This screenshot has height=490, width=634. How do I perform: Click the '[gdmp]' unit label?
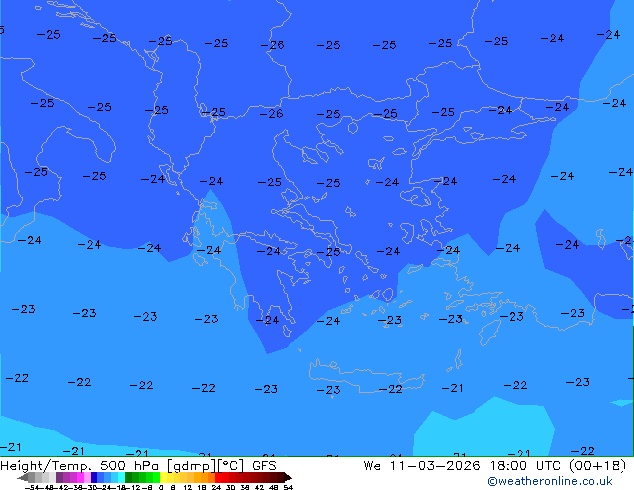click(x=192, y=466)
